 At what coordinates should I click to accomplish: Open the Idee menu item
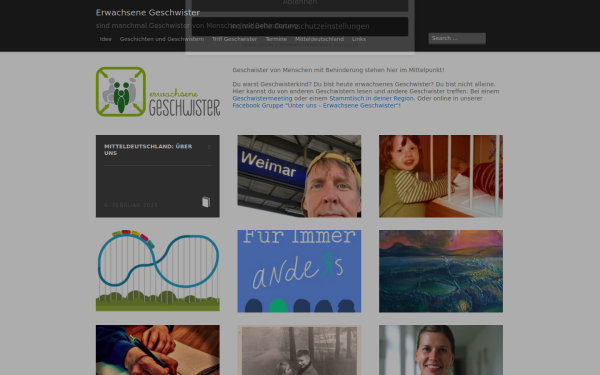[x=106, y=39]
